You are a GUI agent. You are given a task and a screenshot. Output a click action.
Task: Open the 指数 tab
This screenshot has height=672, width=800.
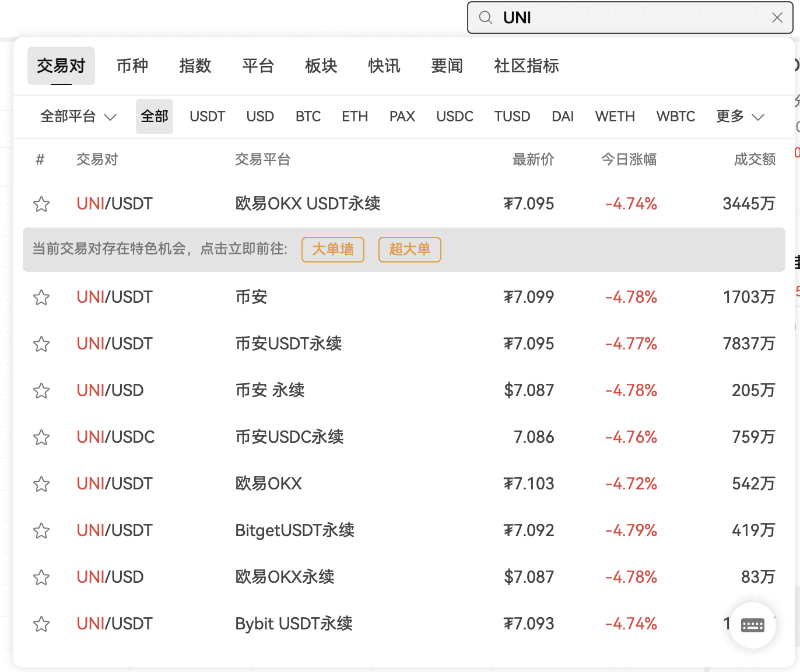(195, 66)
